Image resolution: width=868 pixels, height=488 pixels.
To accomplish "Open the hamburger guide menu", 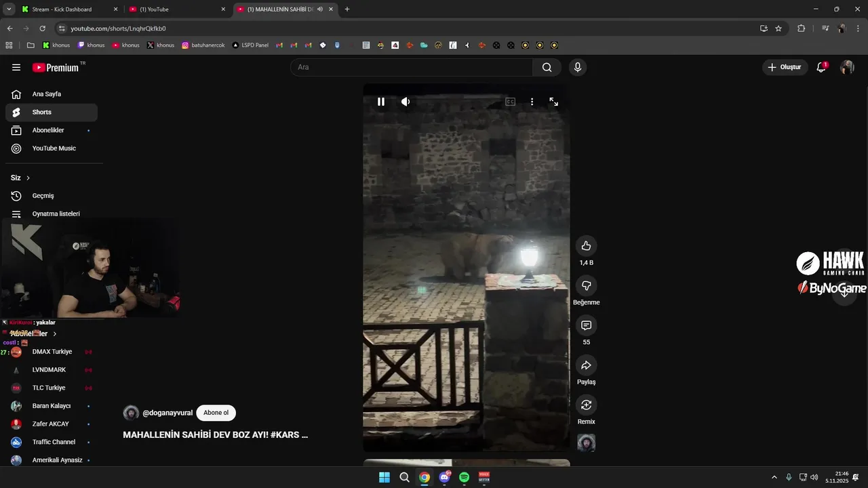I will (x=16, y=67).
